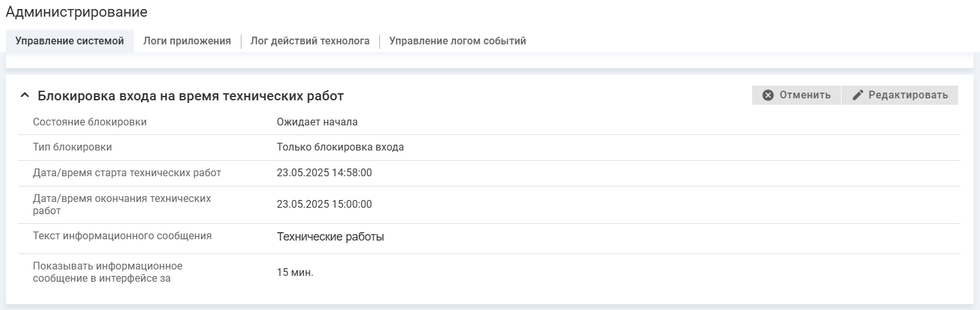This screenshot has width=980, height=310.
Task: Click the Администрирование page heading
Action: [77, 12]
